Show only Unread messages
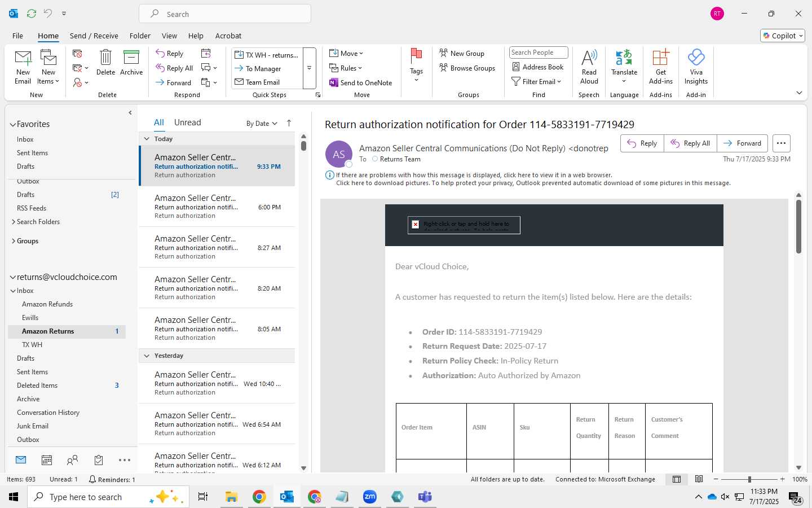The width and height of the screenshot is (812, 508). pyautogui.click(x=188, y=122)
